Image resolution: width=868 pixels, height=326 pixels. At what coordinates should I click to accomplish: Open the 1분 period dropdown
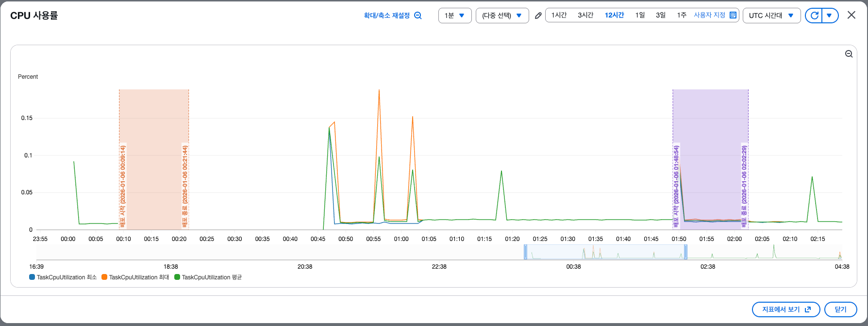click(454, 16)
